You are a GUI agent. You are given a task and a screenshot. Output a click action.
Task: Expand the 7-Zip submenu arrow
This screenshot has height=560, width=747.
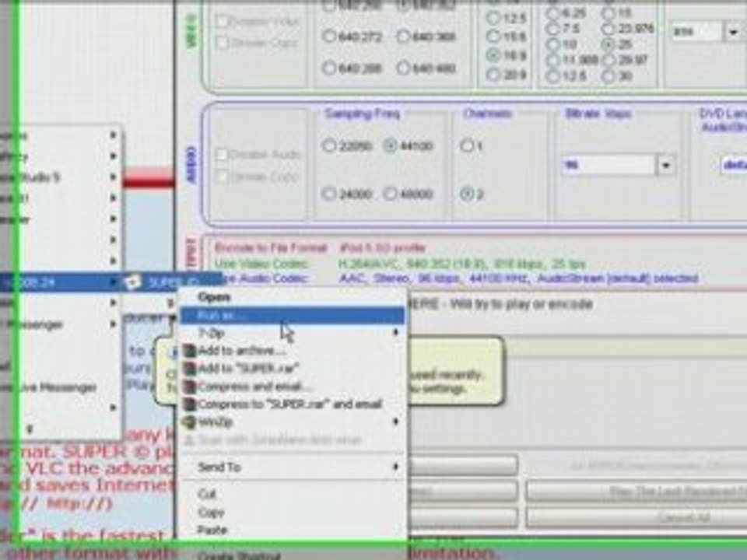[395, 332]
